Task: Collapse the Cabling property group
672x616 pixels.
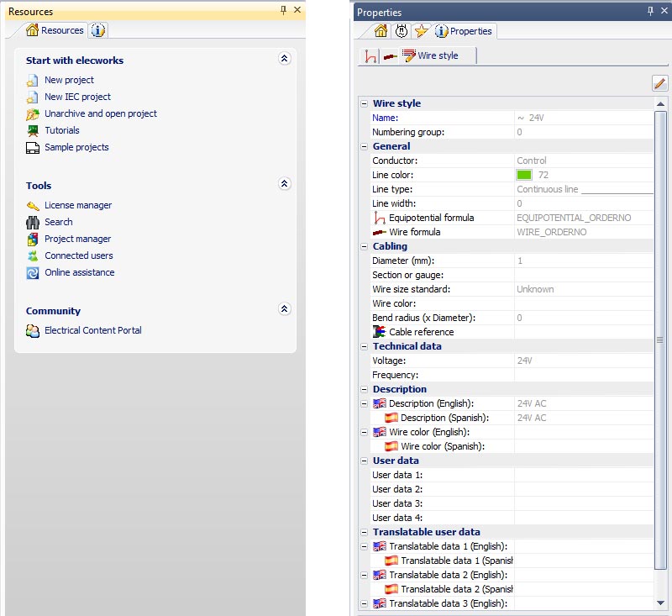Action: tap(365, 246)
